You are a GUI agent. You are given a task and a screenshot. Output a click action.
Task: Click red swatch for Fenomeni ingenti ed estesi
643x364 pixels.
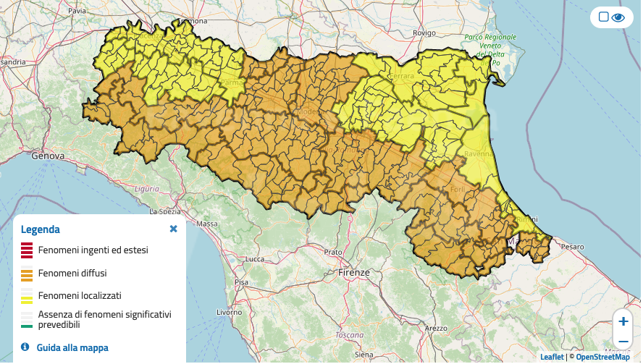coord(27,250)
